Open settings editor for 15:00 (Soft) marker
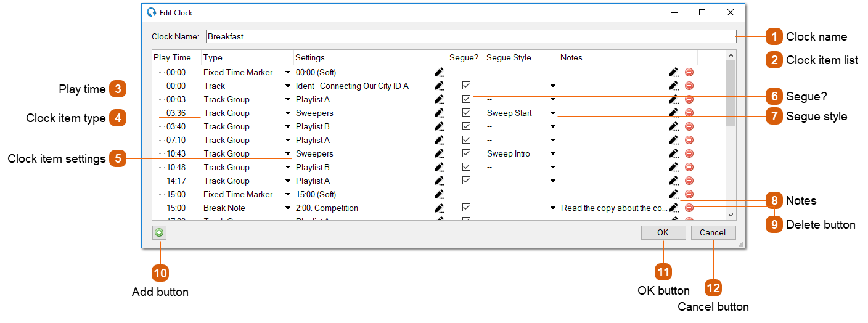Image resolution: width=868 pixels, height=323 pixels. tap(439, 194)
